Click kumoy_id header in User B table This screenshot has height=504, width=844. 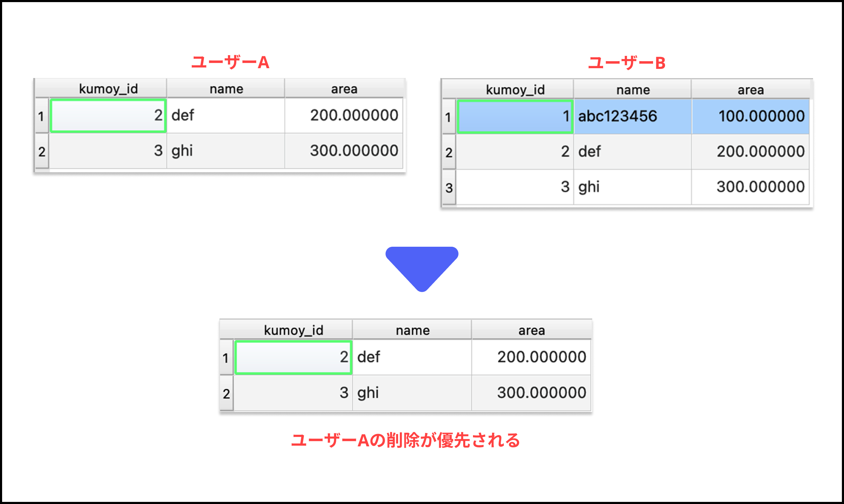[515, 90]
